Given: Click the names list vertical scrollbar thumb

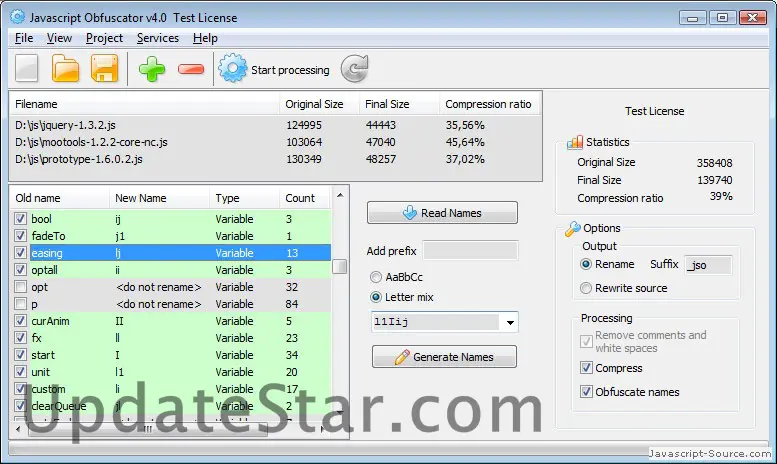Looking at the screenshot, I should [339, 266].
